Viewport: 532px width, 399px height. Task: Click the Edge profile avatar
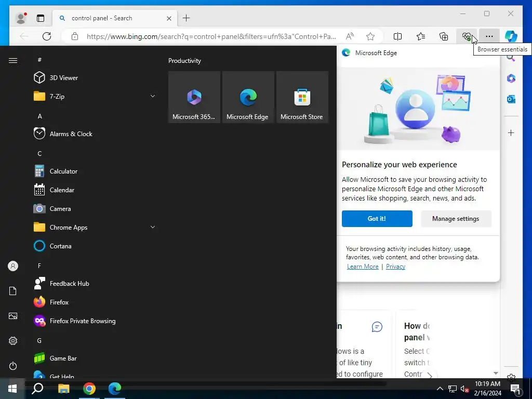click(x=21, y=18)
